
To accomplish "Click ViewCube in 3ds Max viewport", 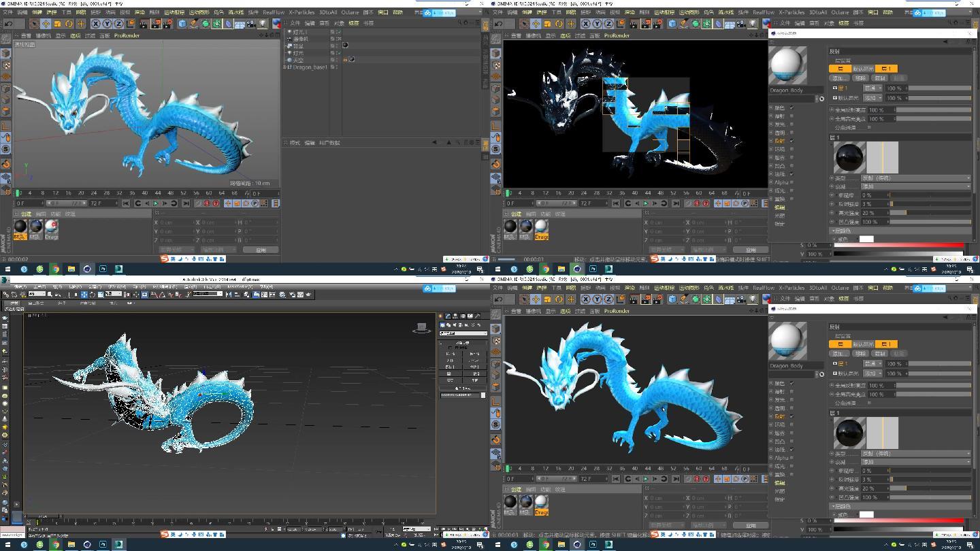I will [x=422, y=328].
